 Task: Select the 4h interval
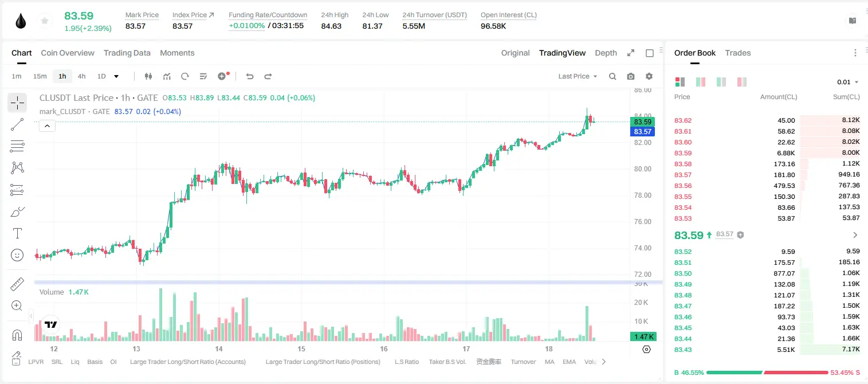(x=82, y=76)
